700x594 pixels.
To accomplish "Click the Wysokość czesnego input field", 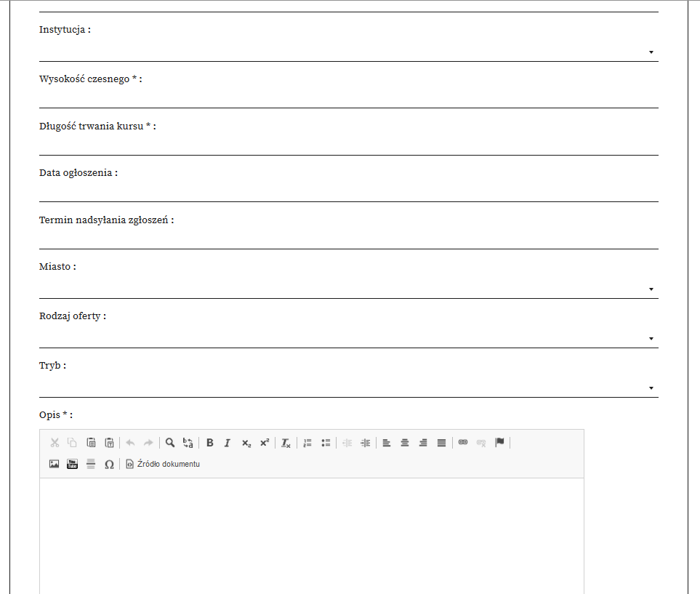I will (348, 98).
